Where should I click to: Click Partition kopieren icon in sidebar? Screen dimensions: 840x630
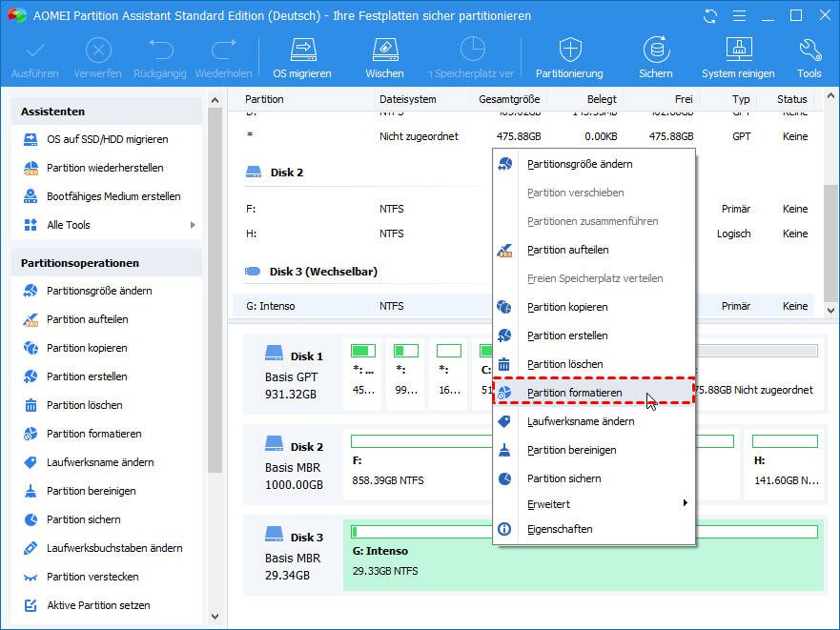coord(31,348)
